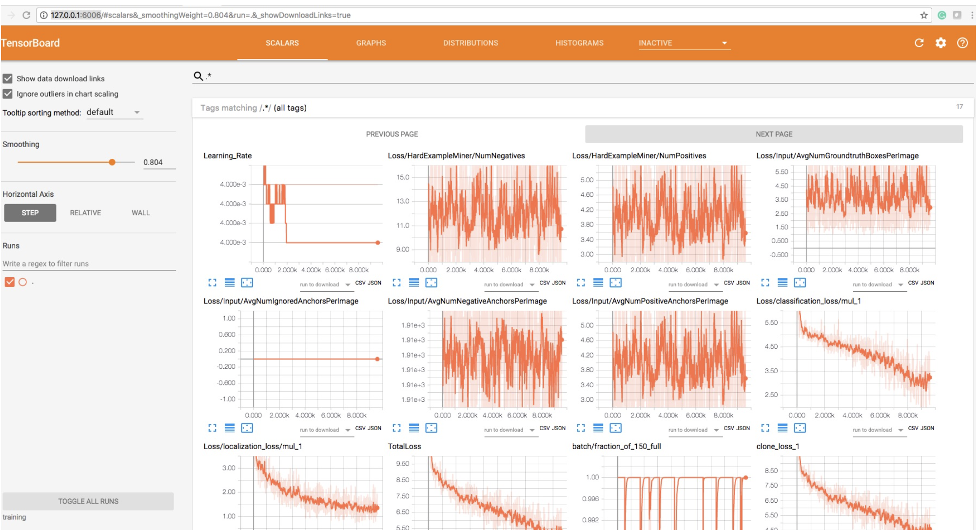Screen dimensions: 980x530
Task: Open TensorBoard settings gear icon
Action: [x=941, y=43]
